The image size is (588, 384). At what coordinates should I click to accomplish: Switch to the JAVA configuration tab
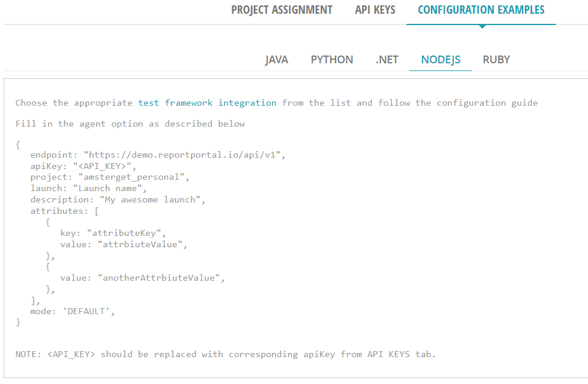[276, 59]
